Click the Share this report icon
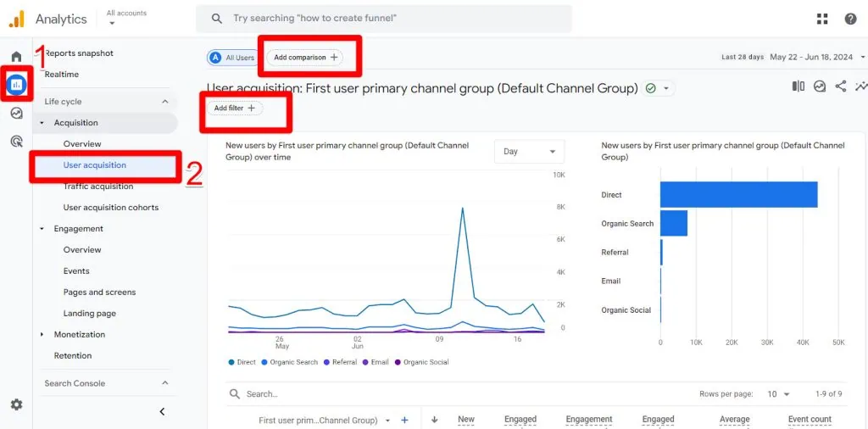Viewport: 868px width, 429px height. click(x=841, y=86)
